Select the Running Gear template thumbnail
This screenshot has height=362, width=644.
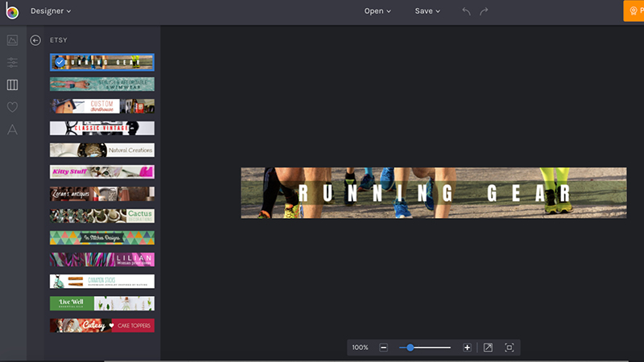point(102,63)
